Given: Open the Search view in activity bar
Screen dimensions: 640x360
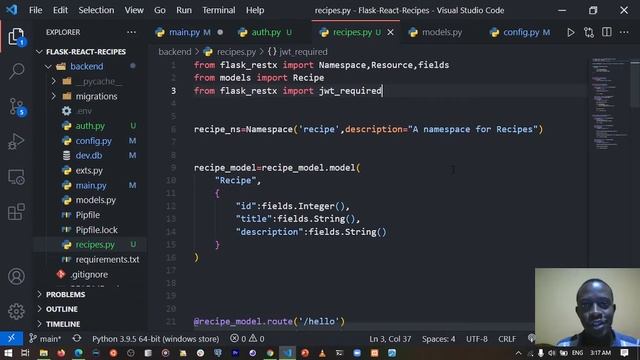Looking at the screenshot, I should click(16, 71).
